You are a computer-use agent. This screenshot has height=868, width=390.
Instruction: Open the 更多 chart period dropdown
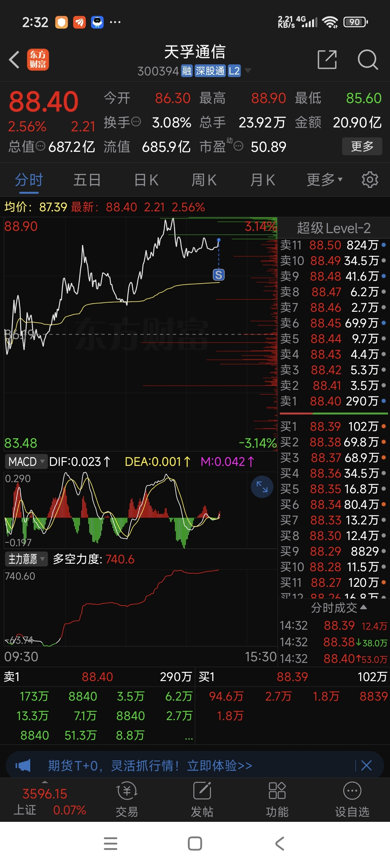tap(324, 179)
